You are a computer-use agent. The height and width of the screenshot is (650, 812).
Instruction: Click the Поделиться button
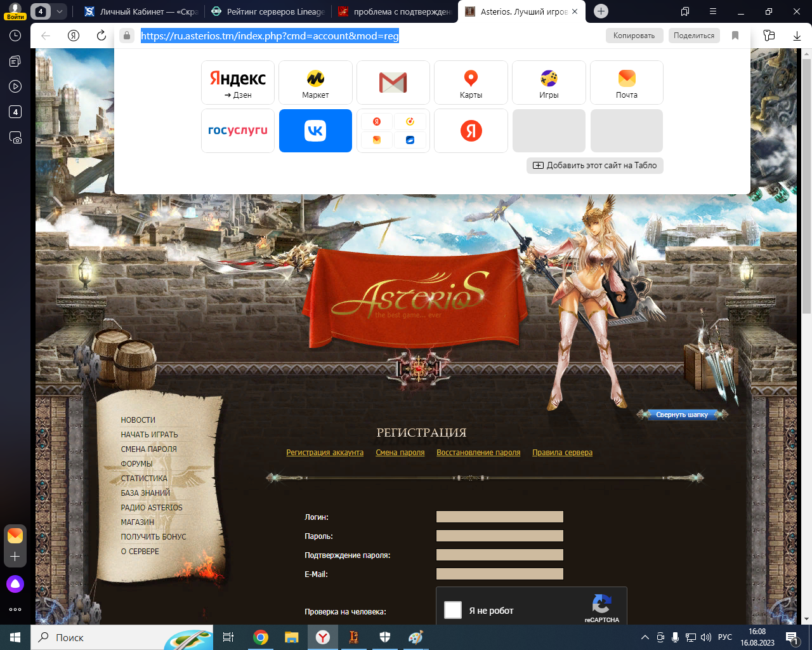(x=694, y=36)
